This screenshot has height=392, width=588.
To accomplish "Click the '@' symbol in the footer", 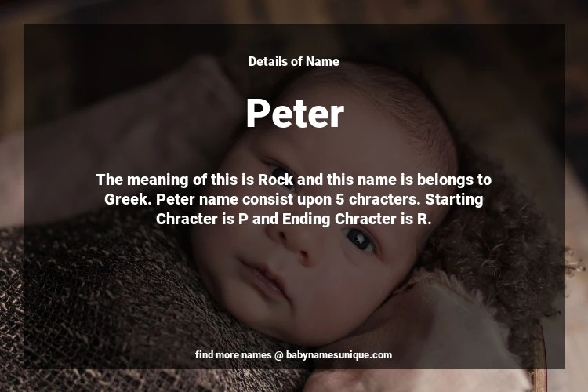I will click(x=278, y=355).
